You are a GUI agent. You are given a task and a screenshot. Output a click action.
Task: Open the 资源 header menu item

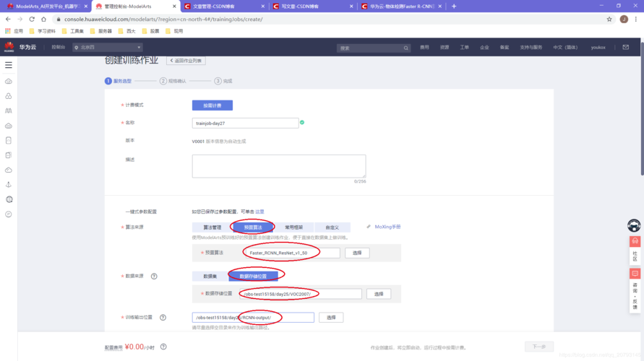click(x=445, y=47)
